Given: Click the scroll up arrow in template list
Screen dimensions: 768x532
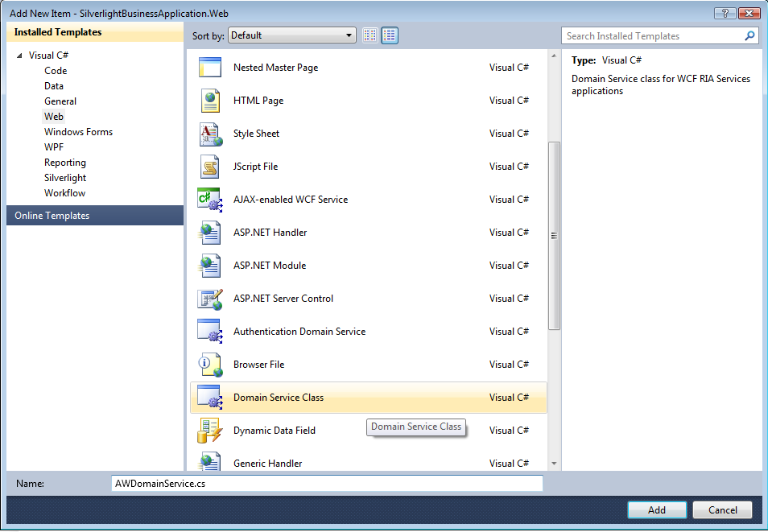Looking at the screenshot, I should 554,56.
